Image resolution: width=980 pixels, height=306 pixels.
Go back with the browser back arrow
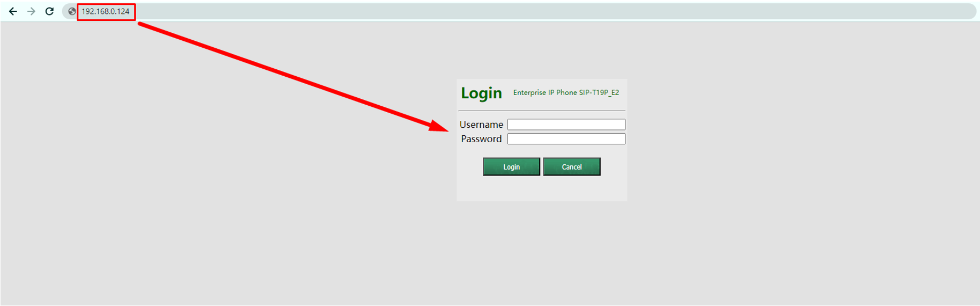click(13, 11)
